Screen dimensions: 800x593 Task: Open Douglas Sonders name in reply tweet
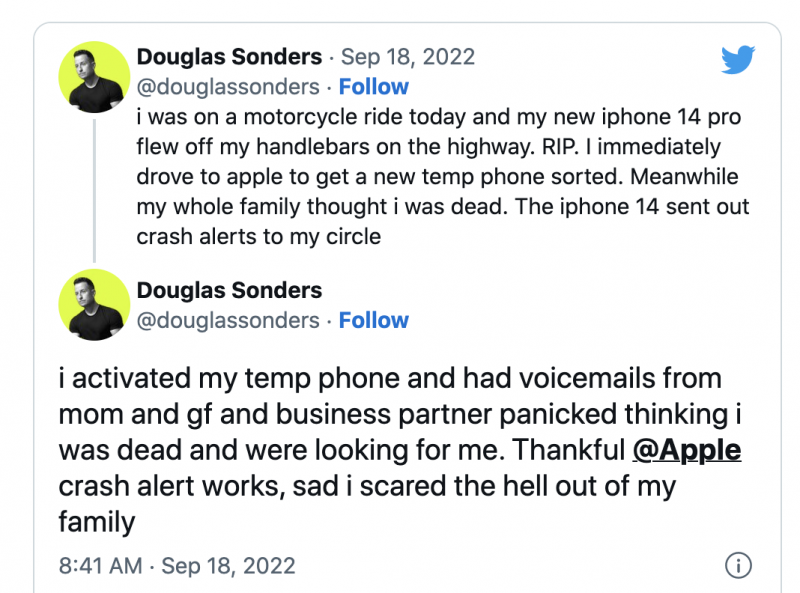229,290
